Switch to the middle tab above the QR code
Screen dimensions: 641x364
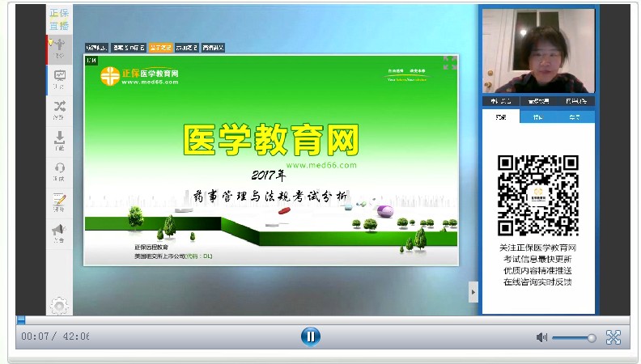coord(538,117)
